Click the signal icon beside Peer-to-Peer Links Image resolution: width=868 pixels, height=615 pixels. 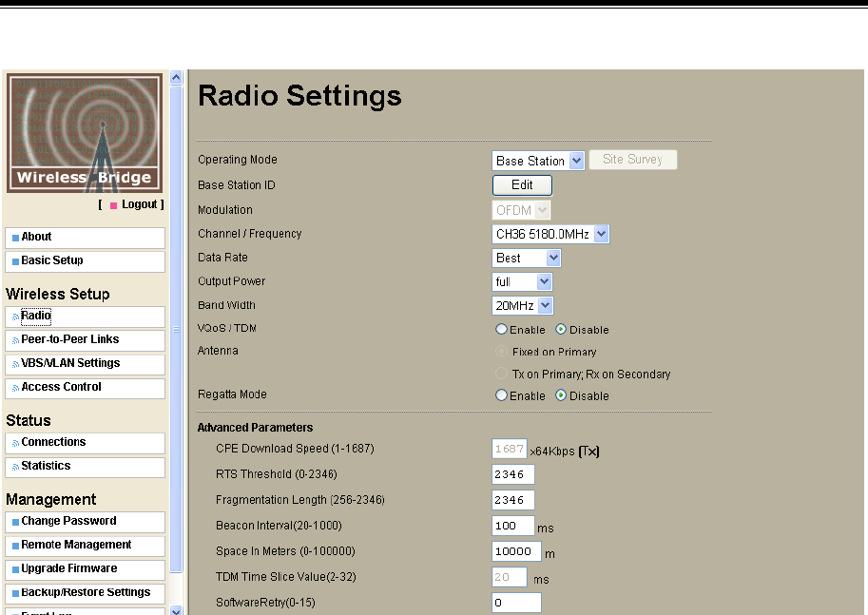pos(15,341)
